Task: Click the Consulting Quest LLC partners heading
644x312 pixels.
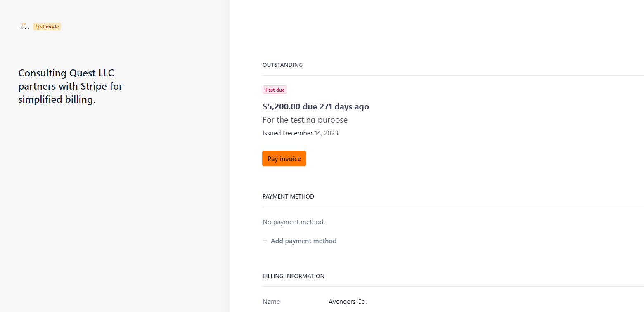Action: pos(70,86)
